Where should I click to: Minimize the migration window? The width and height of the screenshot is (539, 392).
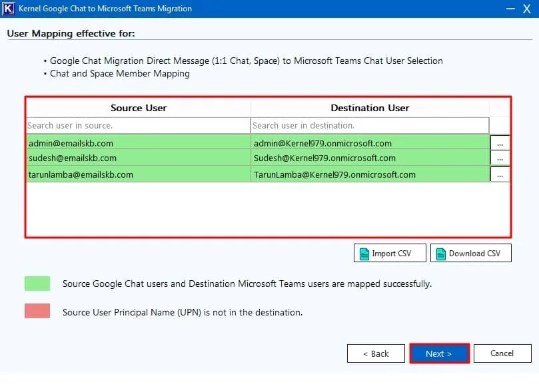click(510, 9)
